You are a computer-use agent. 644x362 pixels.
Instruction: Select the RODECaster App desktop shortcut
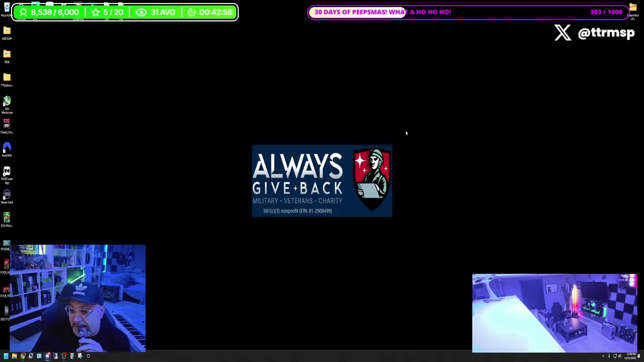click(7, 175)
